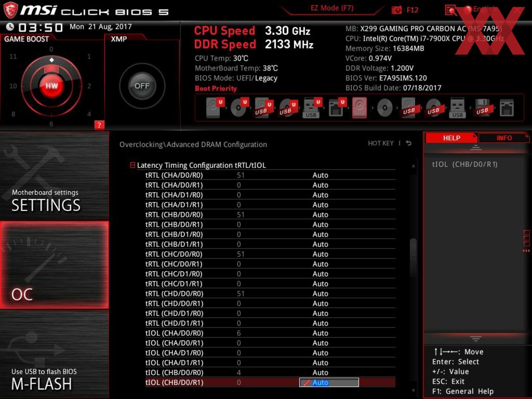This screenshot has height=399, width=532.
Task: Select the legacy network boot icon at row end
Action: [507, 108]
